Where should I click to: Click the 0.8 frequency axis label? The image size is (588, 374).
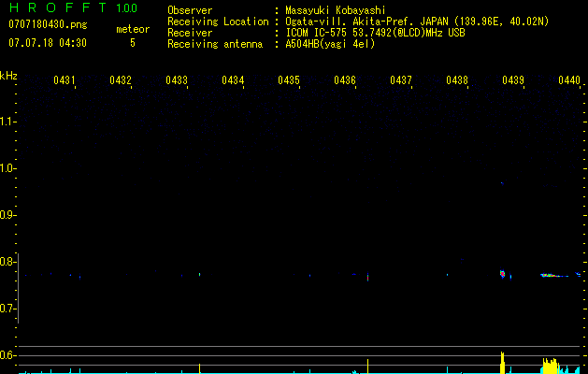point(7,262)
